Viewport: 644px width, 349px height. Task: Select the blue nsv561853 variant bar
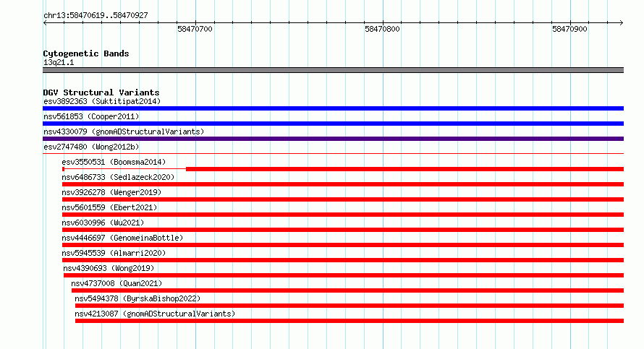coord(333,124)
